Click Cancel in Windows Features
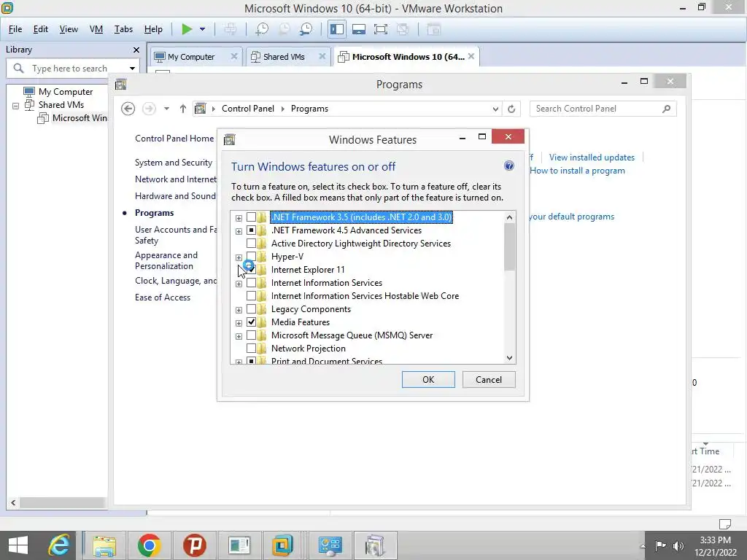747x560 pixels. 488,379
